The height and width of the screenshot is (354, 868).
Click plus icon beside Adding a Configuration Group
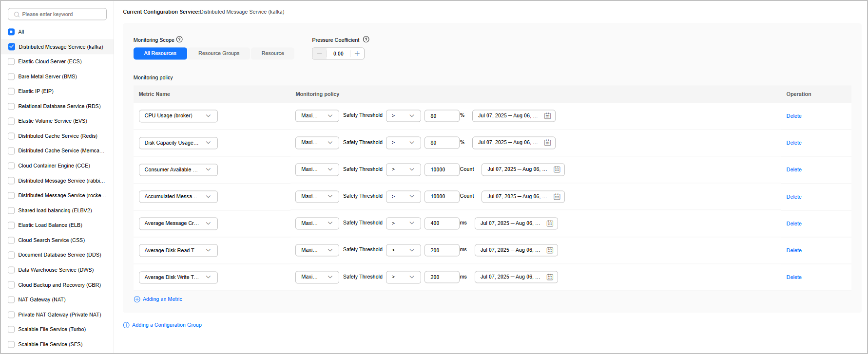[126, 325]
